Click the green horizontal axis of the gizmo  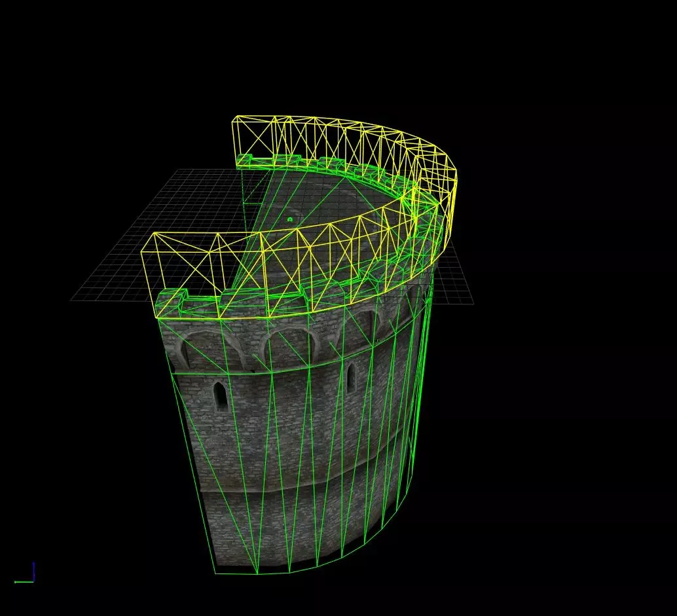(x=24, y=582)
